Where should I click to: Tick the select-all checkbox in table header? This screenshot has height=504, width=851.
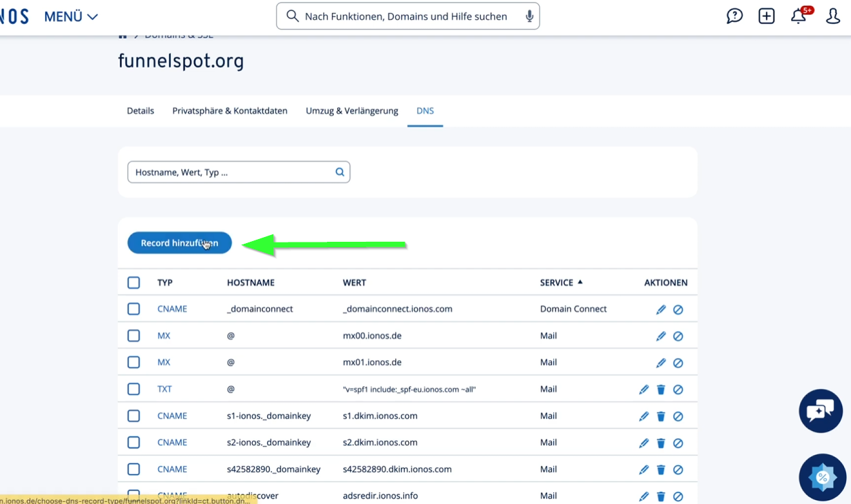point(134,283)
